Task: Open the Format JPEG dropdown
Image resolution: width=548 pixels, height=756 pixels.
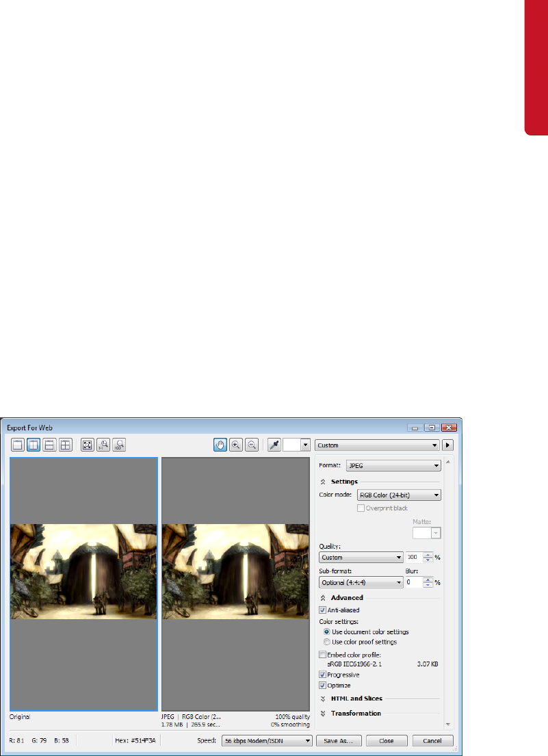Action: click(393, 466)
